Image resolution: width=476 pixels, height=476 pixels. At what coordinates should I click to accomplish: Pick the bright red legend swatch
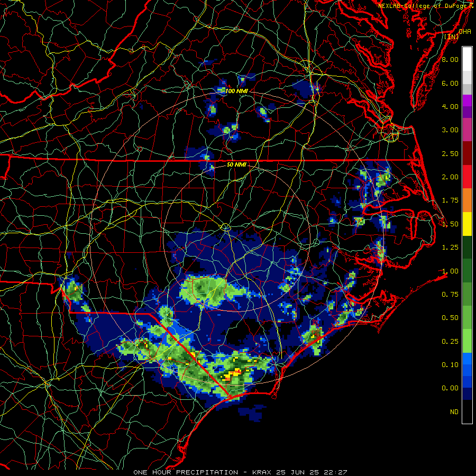(x=467, y=177)
